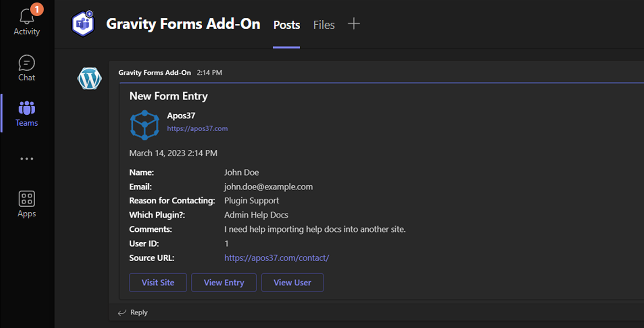The image size is (644, 328).
Task: Click the Apos37 cube logo
Action: pos(144,125)
